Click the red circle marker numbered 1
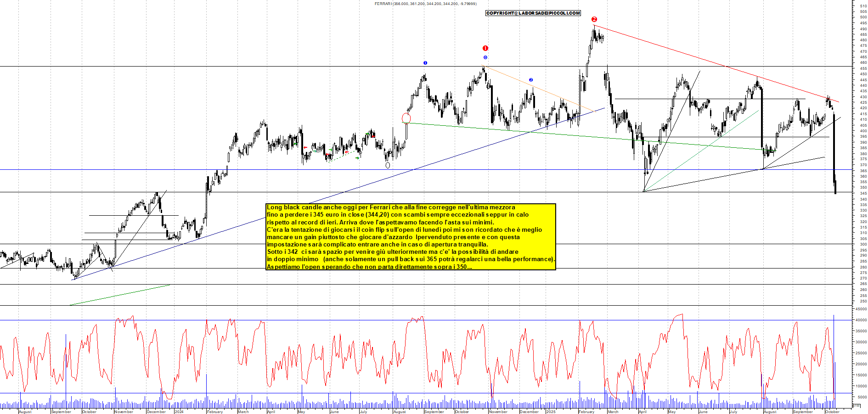The image size is (868, 414). click(x=485, y=48)
